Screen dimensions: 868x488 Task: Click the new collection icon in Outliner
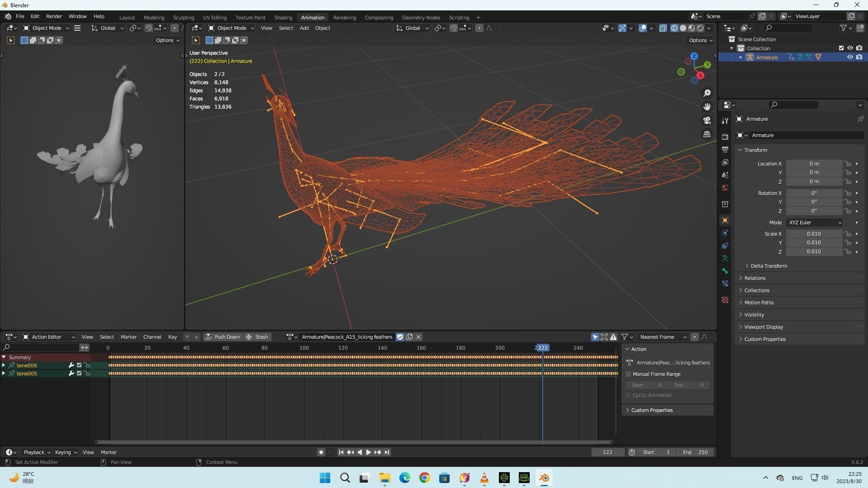point(860,28)
